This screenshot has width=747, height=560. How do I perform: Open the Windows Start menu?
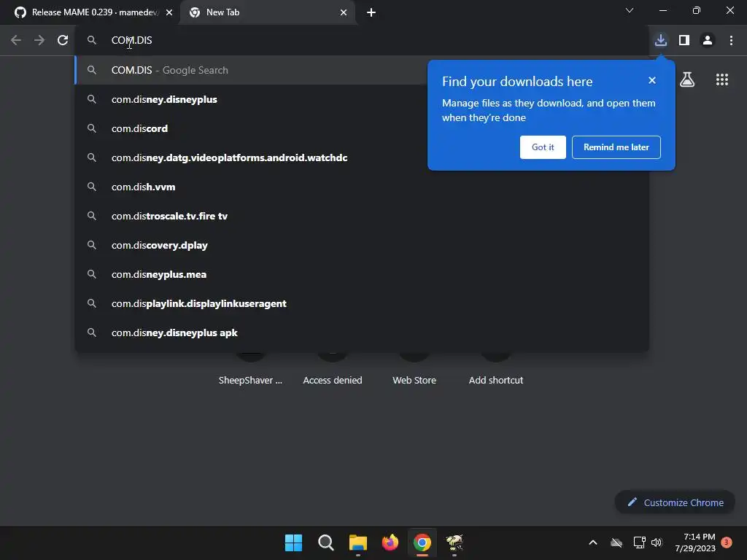click(293, 542)
